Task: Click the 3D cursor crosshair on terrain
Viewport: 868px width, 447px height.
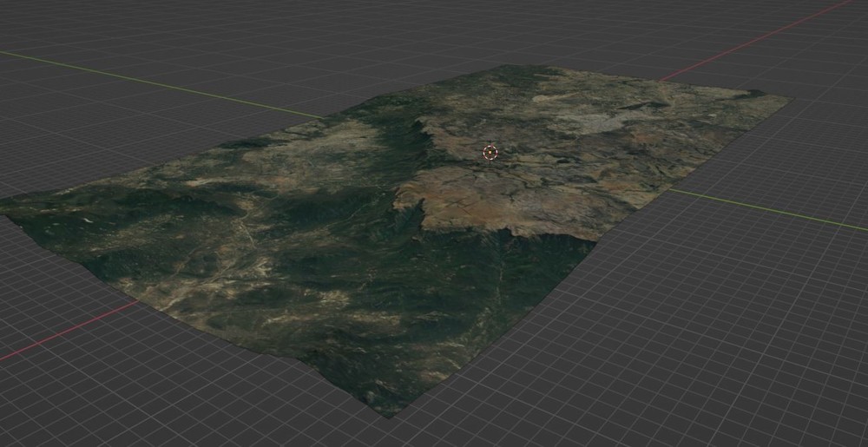Action: tap(490, 153)
